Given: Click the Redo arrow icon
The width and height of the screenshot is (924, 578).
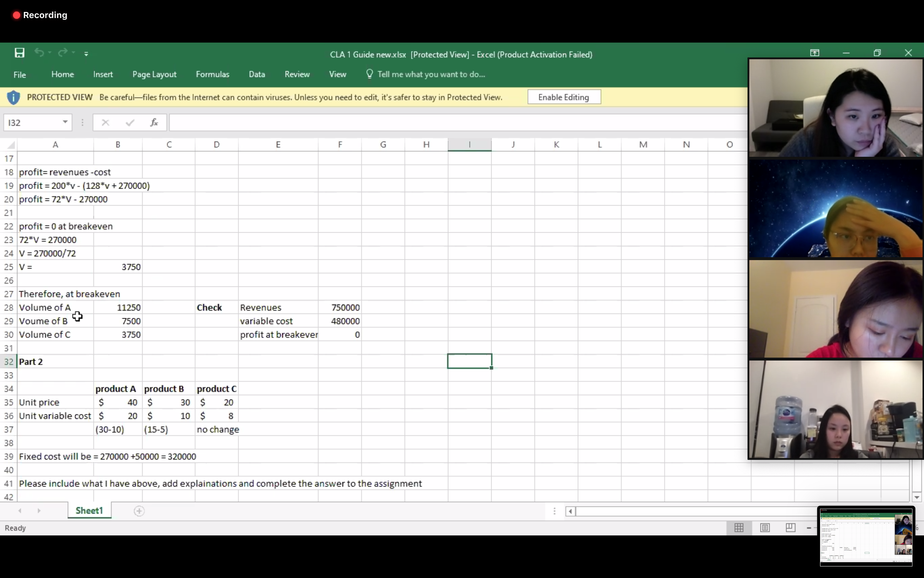Looking at the screenshot, I should point(62,52).
